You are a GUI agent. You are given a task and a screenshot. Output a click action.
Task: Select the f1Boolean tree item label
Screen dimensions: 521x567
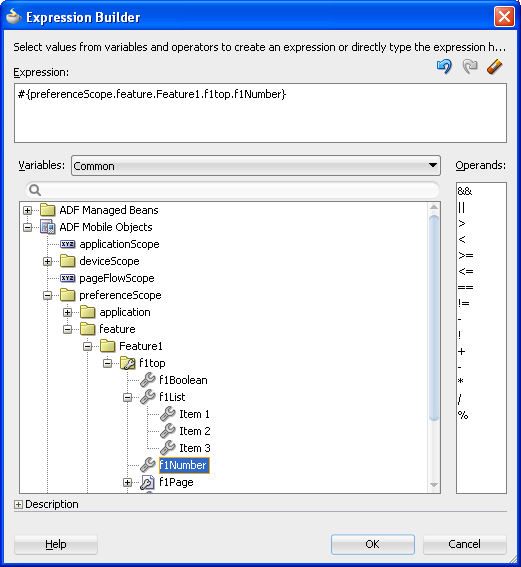183,380
